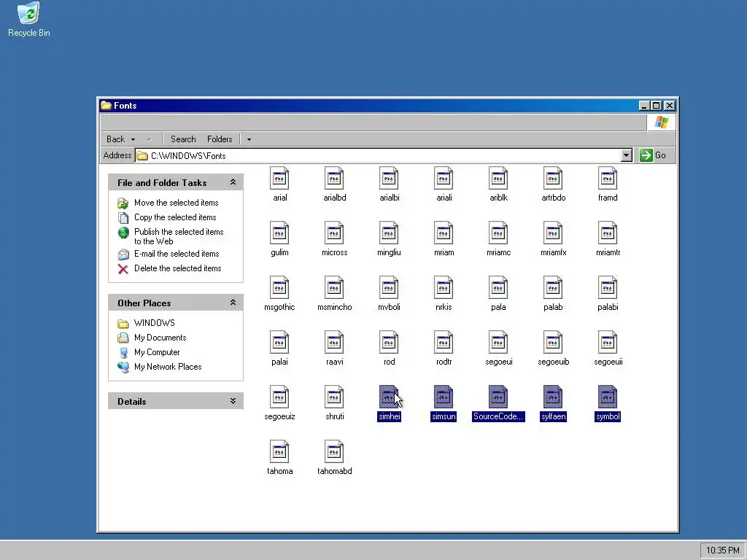Click the segoeuii file name
The image size is (747, 560).
point(608,362)
